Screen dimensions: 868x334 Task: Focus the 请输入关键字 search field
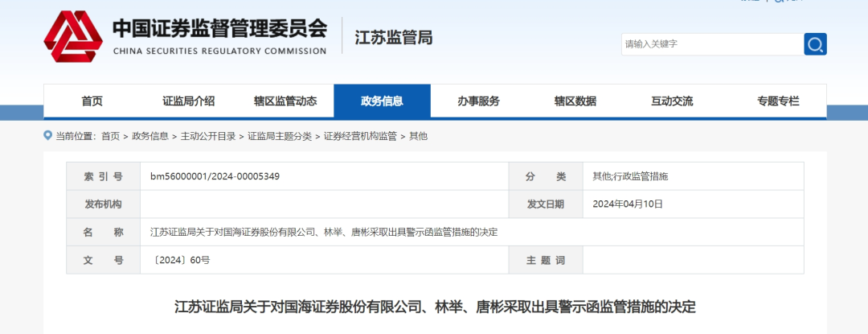(x=712, y=44)
